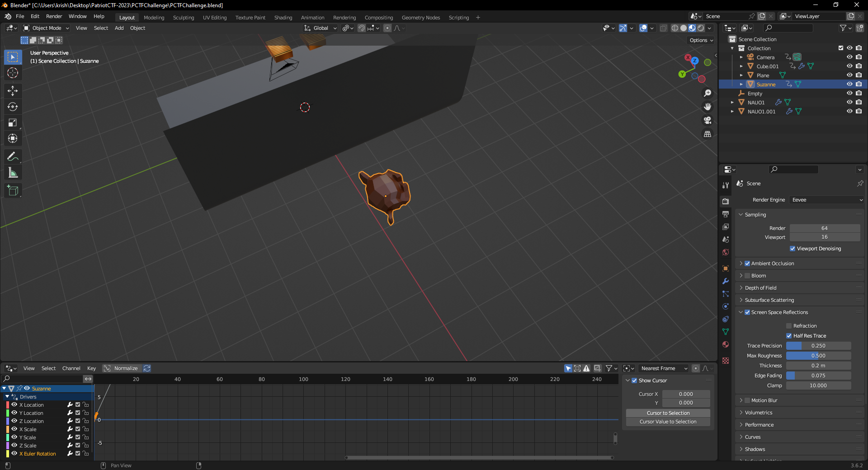This screenshot has width=868, height=470.
Task: Click the pan hand icon in viewport
Action: pyautogui.click(x=708, y=107)
